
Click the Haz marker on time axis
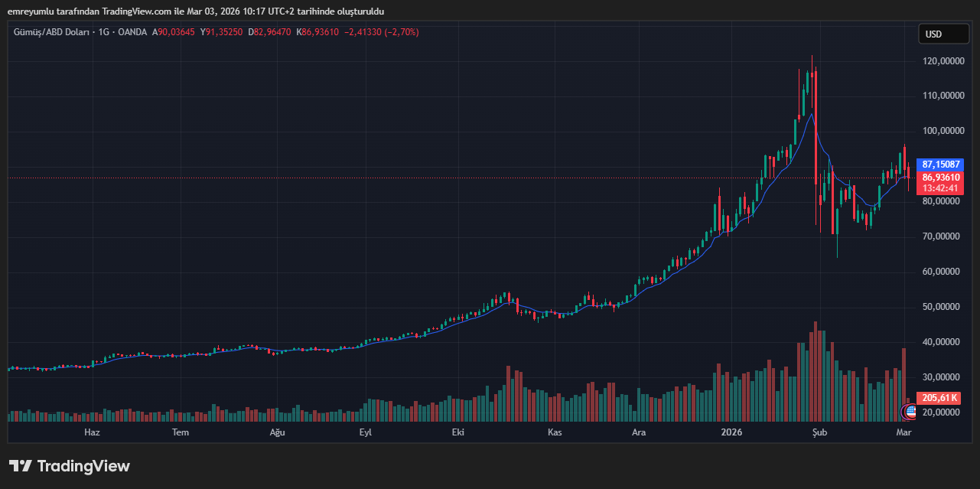[x=92, y=432]
